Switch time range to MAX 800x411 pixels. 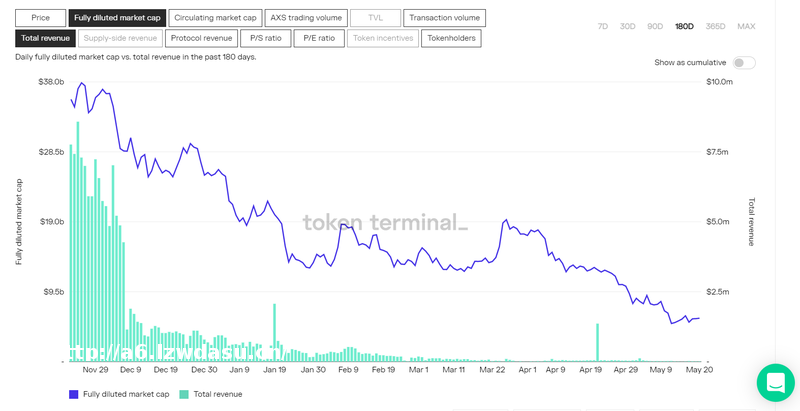pos(746,26)
